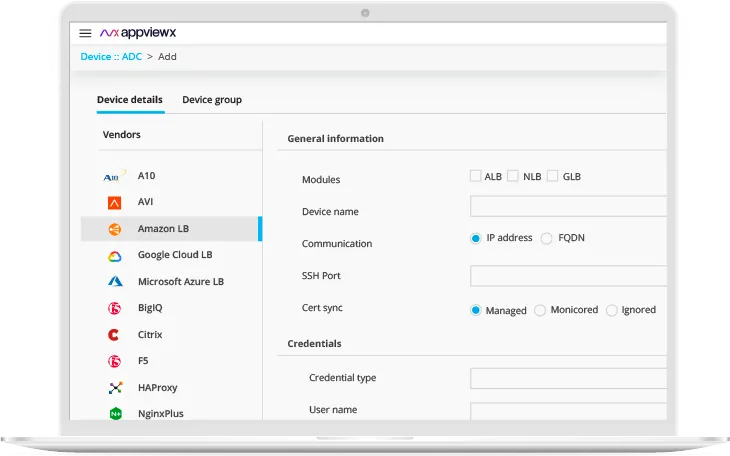Select AVI vendor name

click(145, 202)
